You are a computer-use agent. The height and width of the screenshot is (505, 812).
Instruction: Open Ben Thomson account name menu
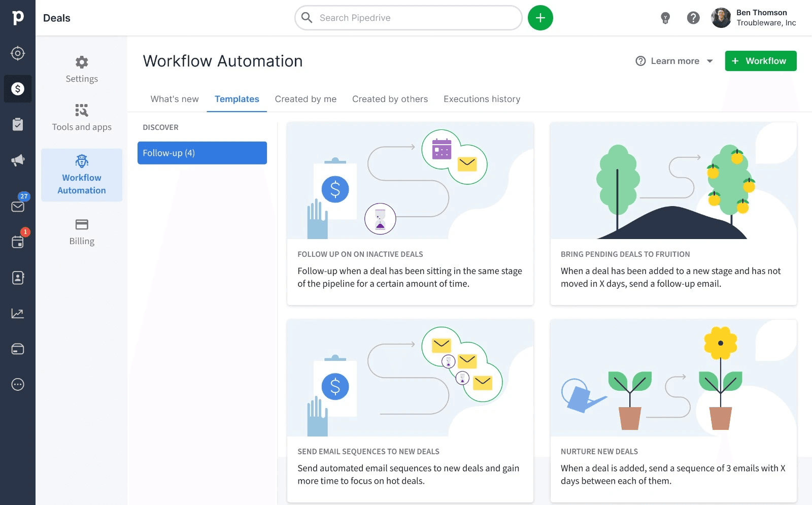tap(762, 13)
